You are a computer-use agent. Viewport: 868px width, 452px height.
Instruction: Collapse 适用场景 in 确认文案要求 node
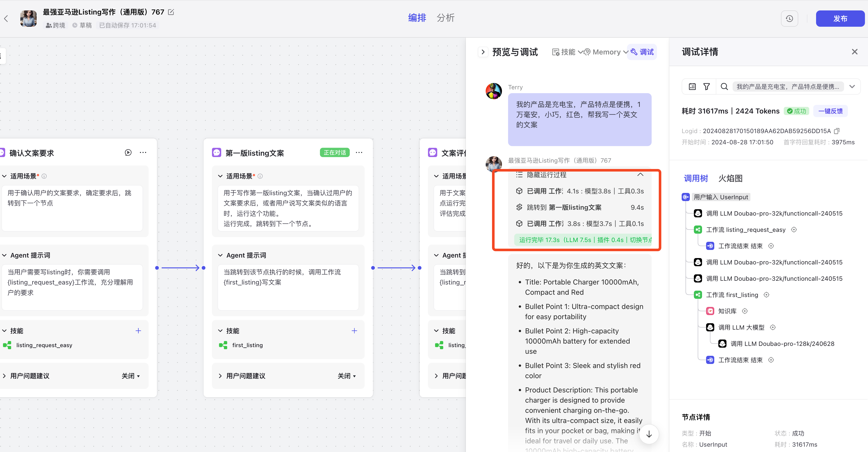pos(4,176)
